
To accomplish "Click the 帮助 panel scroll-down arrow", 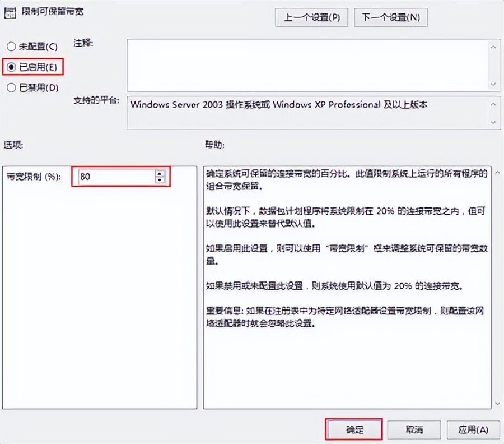I will point(496,402).
